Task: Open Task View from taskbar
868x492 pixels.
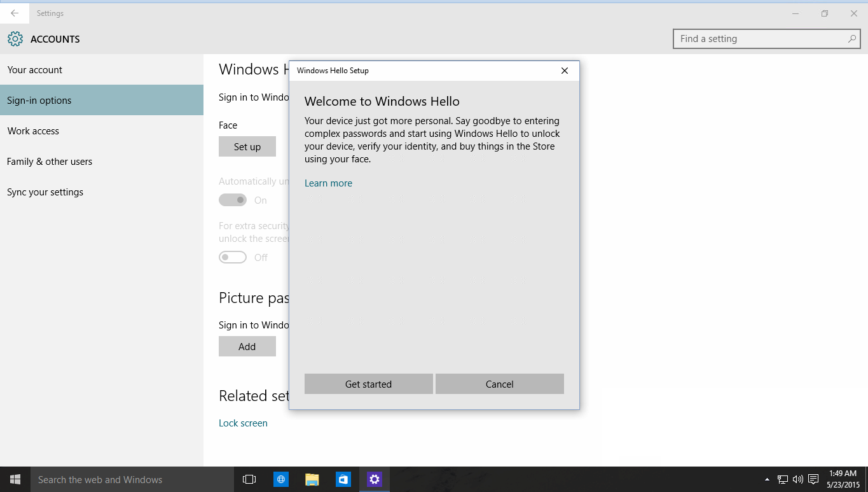Action: (x=250, y=479)
